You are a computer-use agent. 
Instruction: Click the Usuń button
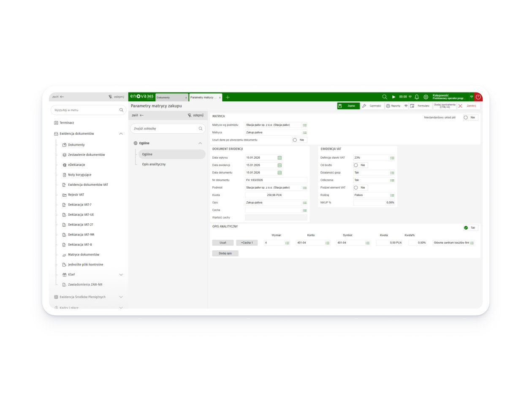pyautogui.click(x=223, y=243)
